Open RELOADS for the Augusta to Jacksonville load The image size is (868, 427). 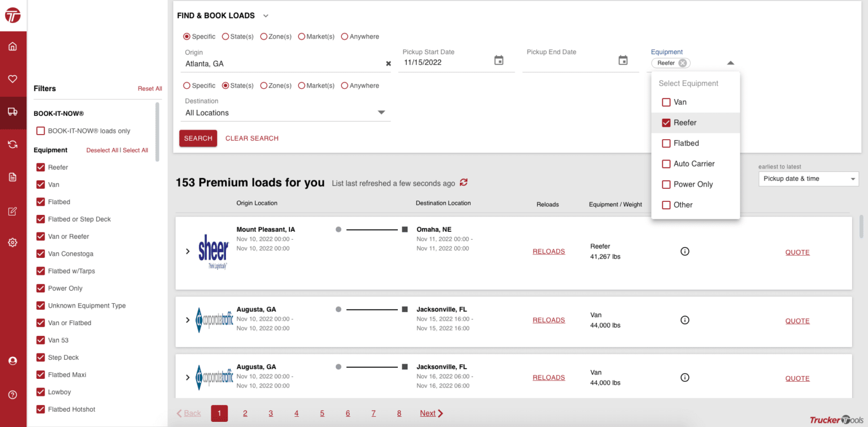coord(548,320)
